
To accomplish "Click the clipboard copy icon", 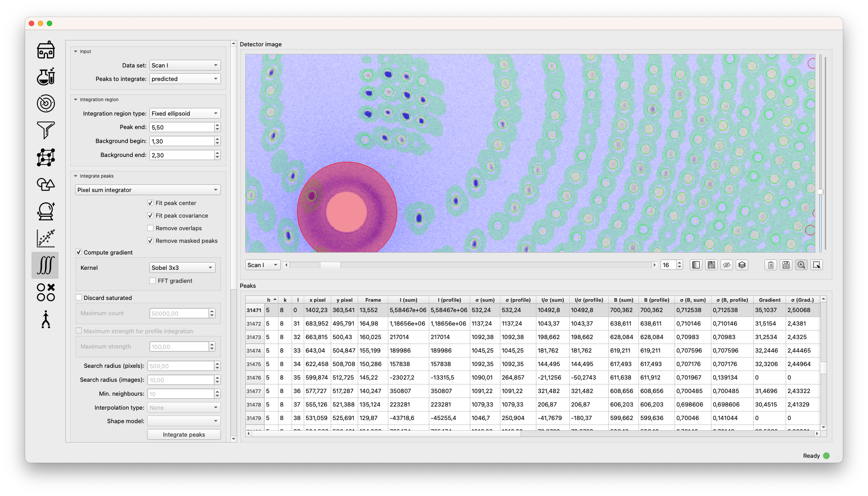I will [771, 265].
